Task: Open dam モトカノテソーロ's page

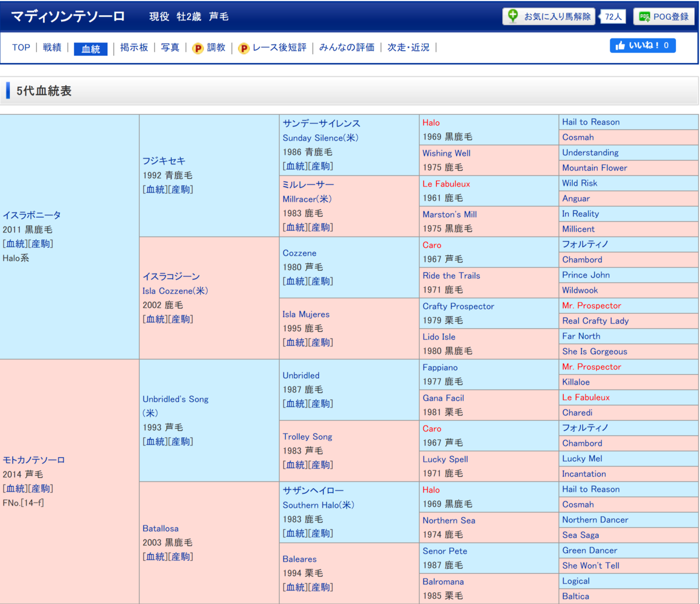Action: [x=34, y=460]
